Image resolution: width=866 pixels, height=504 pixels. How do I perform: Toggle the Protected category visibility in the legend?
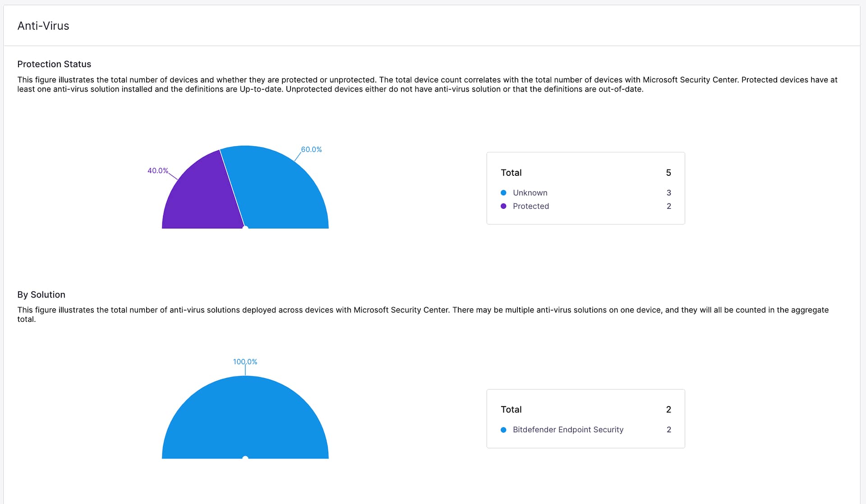coord(531,206)
